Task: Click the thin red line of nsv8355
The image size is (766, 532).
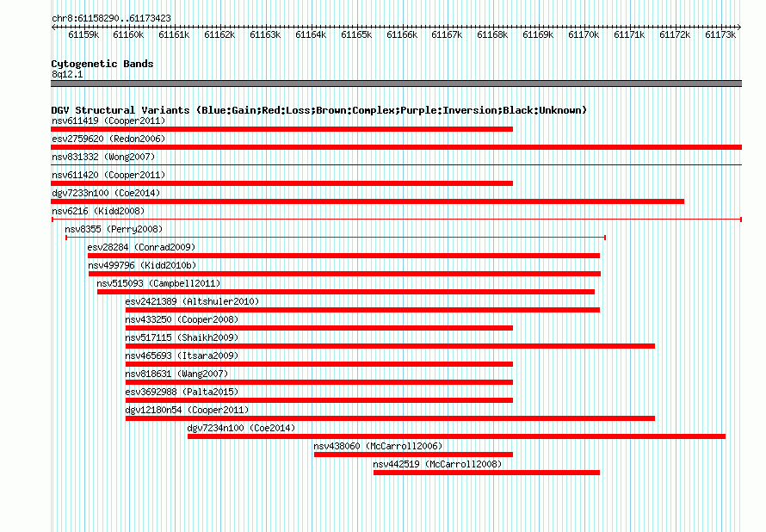Action: click(x=336, y=238)
